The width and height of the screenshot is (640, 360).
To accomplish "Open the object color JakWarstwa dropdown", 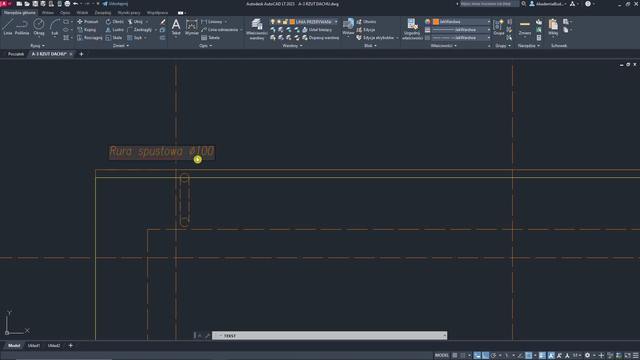I will click(462, 22).
